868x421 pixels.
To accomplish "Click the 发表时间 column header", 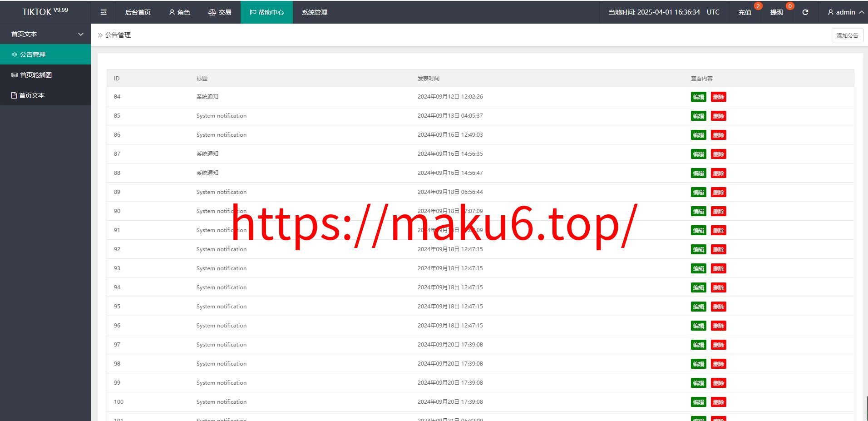I will (x=429, y=79).
